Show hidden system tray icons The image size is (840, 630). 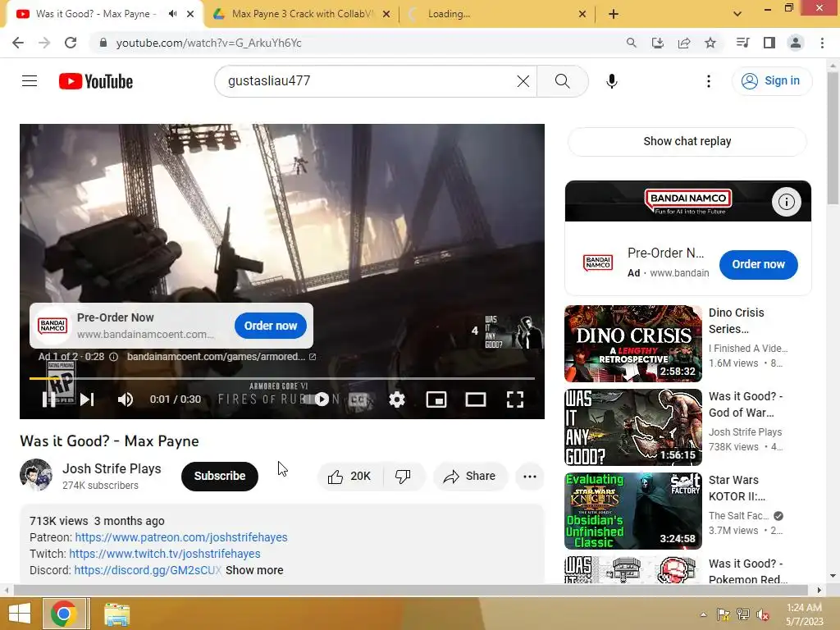[703, 614]
